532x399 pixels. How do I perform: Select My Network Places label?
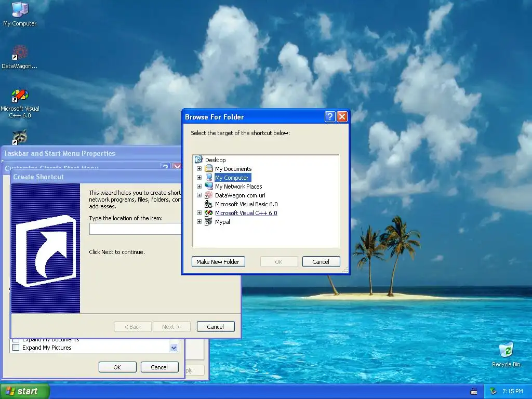238,187
